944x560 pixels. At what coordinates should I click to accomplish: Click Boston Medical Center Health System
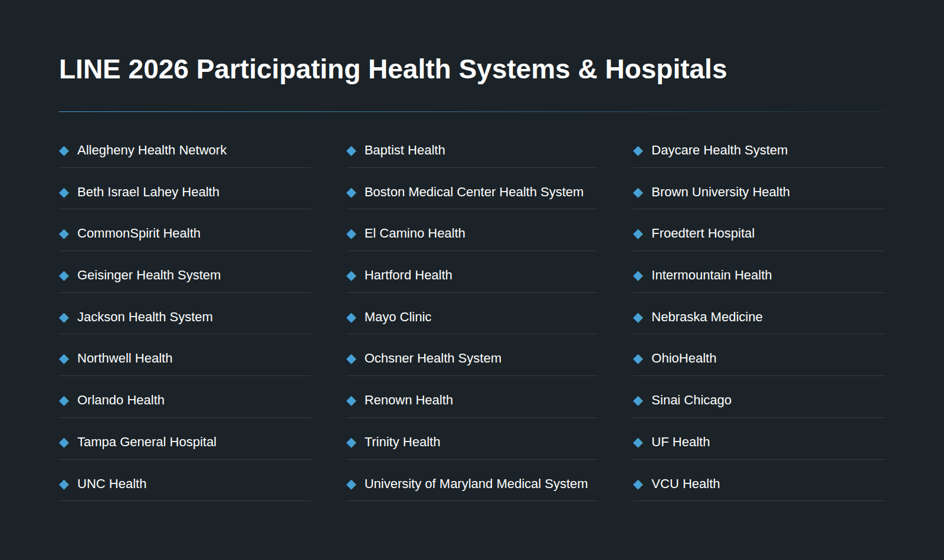pos(472,192)
